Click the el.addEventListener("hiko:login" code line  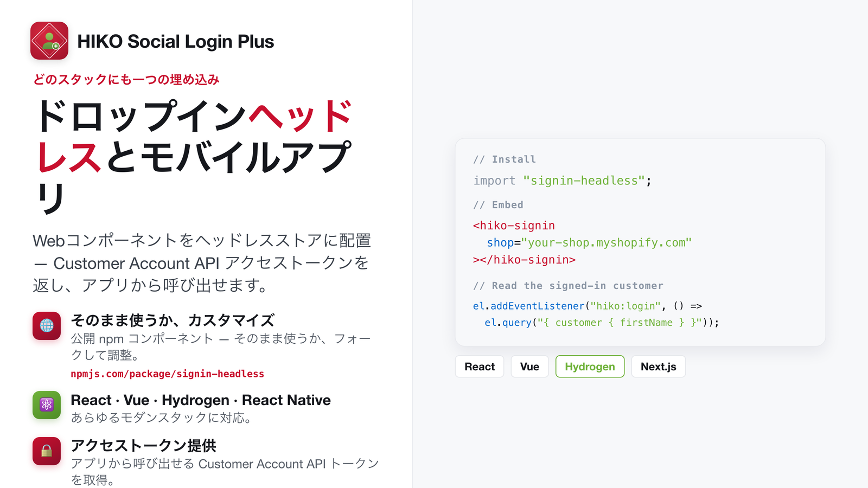coord(588,306)
